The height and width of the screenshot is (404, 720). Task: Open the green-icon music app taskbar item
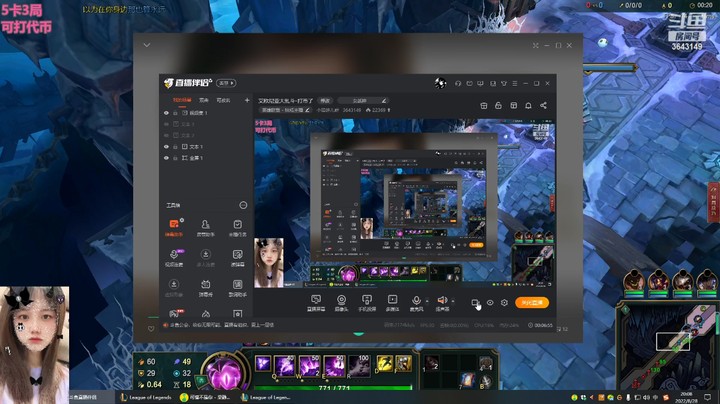[x=205, y=397]
